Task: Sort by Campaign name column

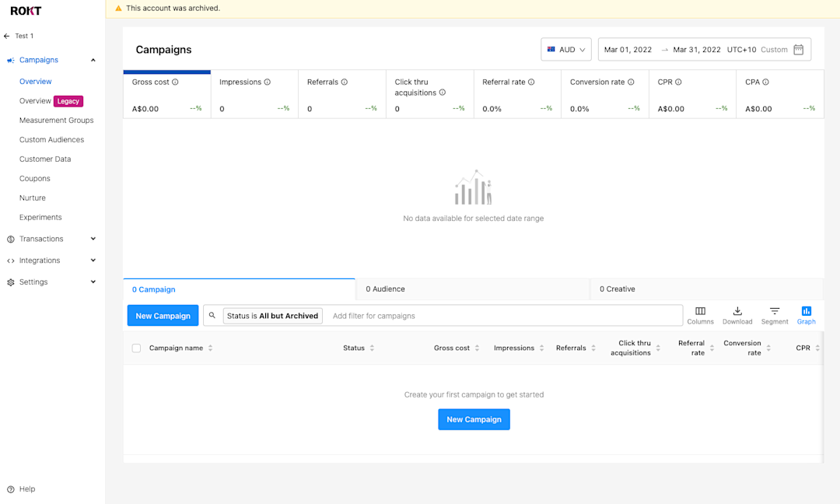Action: [211, 348]
